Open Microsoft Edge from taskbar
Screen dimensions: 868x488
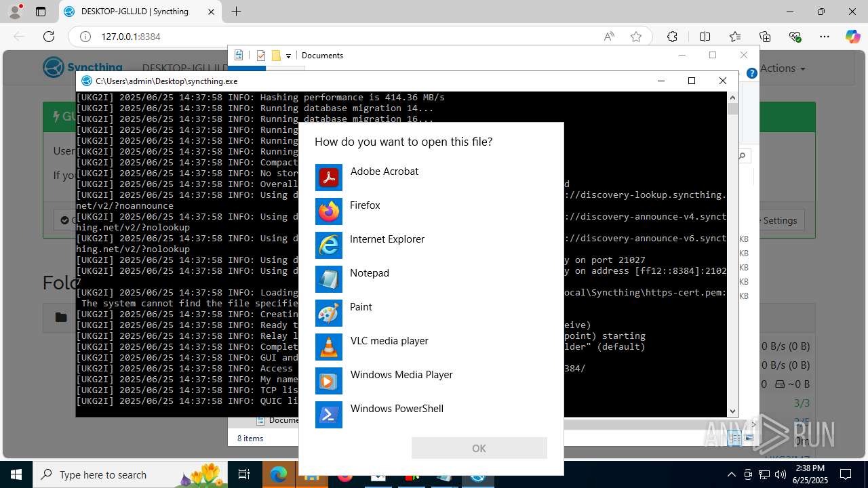(x=279, y=474)
